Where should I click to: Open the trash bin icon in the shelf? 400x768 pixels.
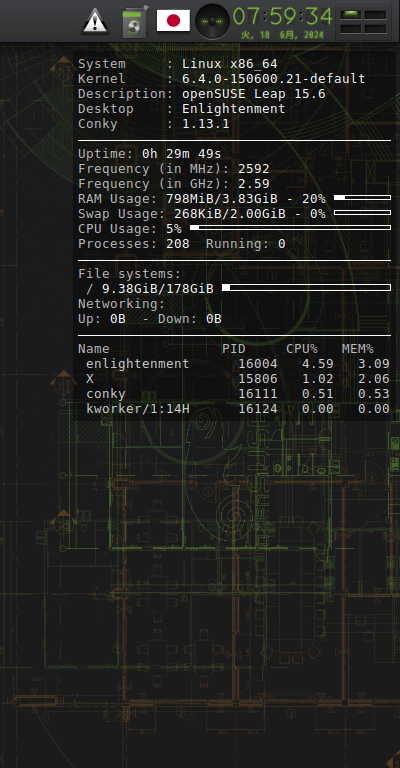pos(134,22)
